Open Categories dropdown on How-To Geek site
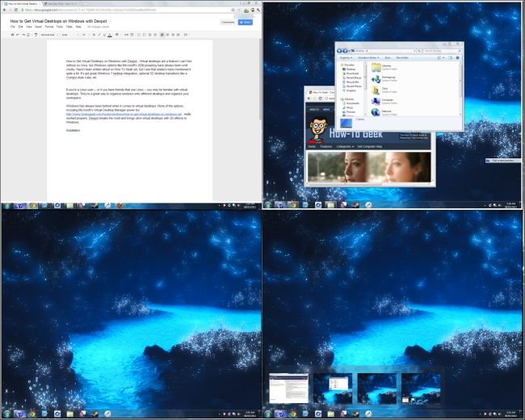Image resolution: width=525 pixels, height=420 pixels. pyautogui.click(x=345, y=146)
